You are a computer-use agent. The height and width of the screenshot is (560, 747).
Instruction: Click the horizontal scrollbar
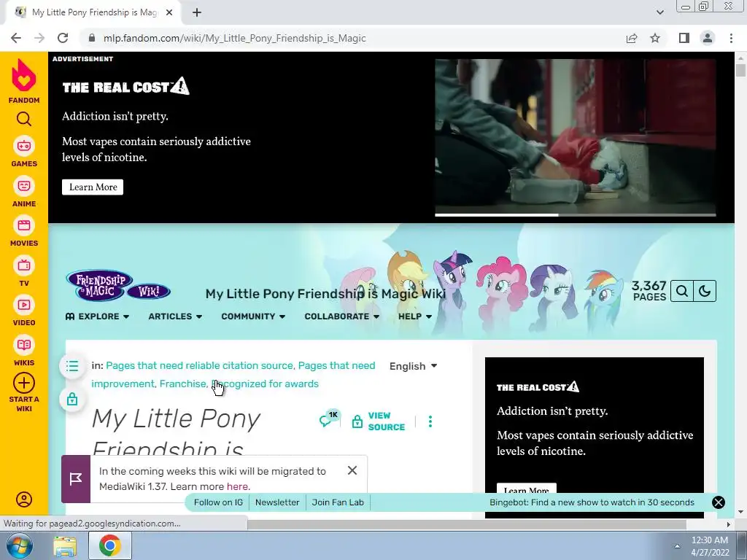coord(467,524)
